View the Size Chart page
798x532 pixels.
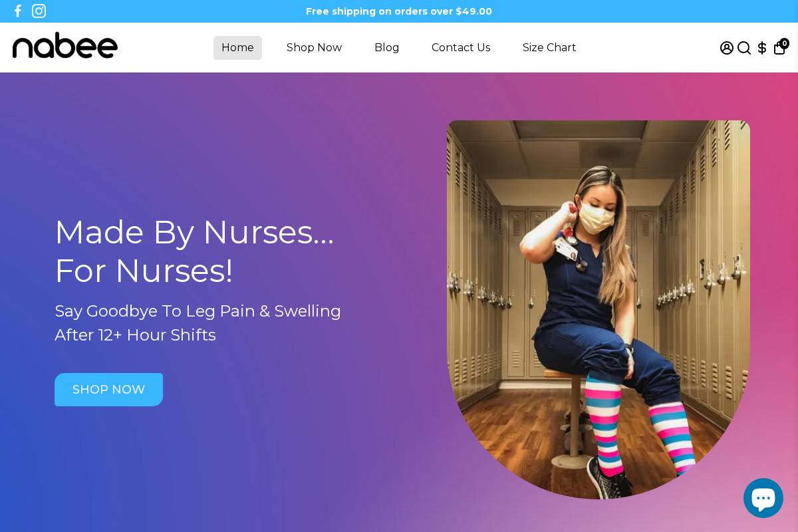(x=549, y=48)
